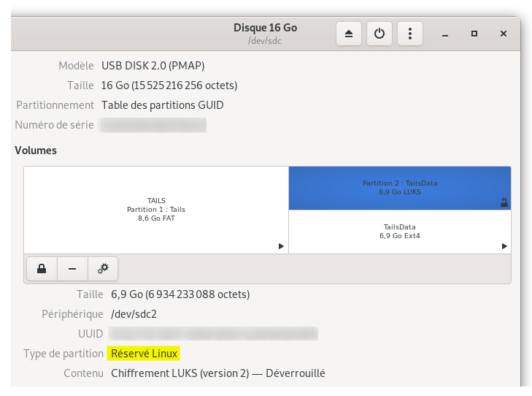This screenshot has width=532, height=396.
Task: Click the mounted arrow on TailsData Ext4
Action: click(x=504, y=246)
